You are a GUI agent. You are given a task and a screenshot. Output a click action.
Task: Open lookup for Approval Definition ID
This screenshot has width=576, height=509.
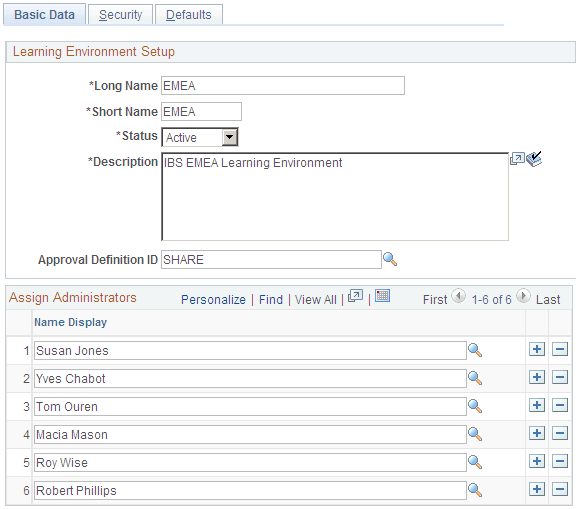pos(390,259)
